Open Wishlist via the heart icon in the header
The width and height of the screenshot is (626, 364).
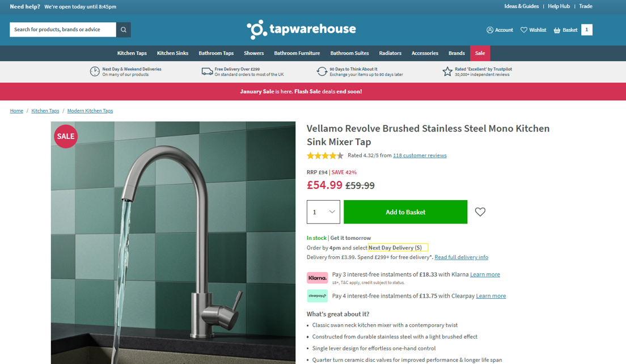pyautogui.click(x=524, y=30)
